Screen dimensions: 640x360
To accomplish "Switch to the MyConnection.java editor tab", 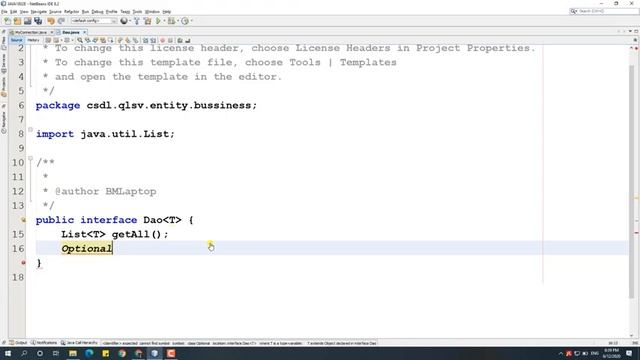I will [x=31, y=32].
